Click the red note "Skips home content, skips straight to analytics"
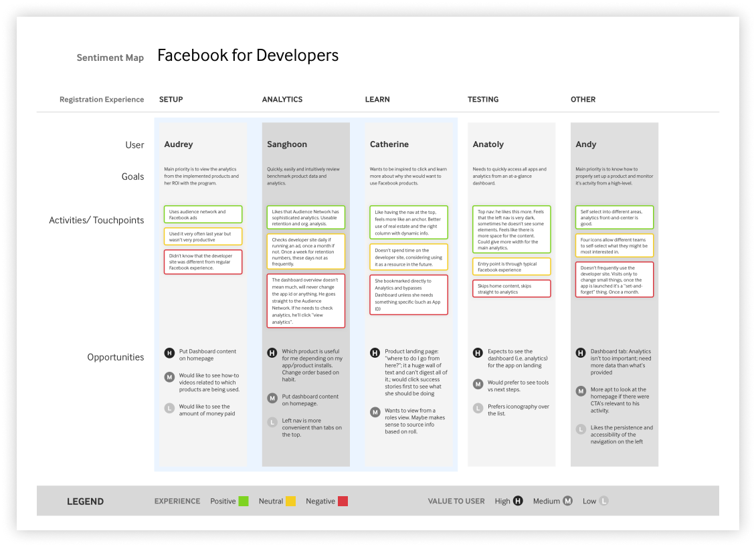The height and width of the screenshot is (547, 756). (x=511, y=288)
